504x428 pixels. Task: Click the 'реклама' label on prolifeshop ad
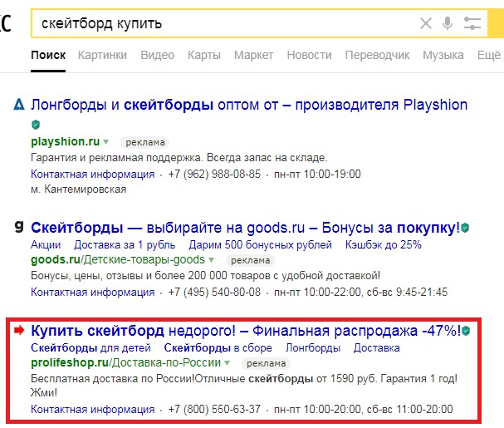(x=266, y=363)
